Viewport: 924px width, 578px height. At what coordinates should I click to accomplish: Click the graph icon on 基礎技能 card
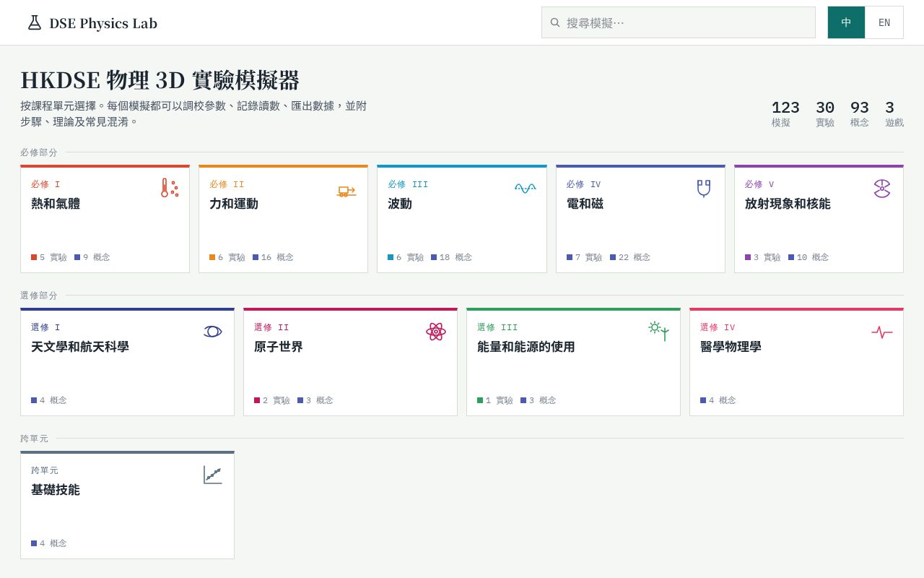pyautogui.click(x=213, y=475)
